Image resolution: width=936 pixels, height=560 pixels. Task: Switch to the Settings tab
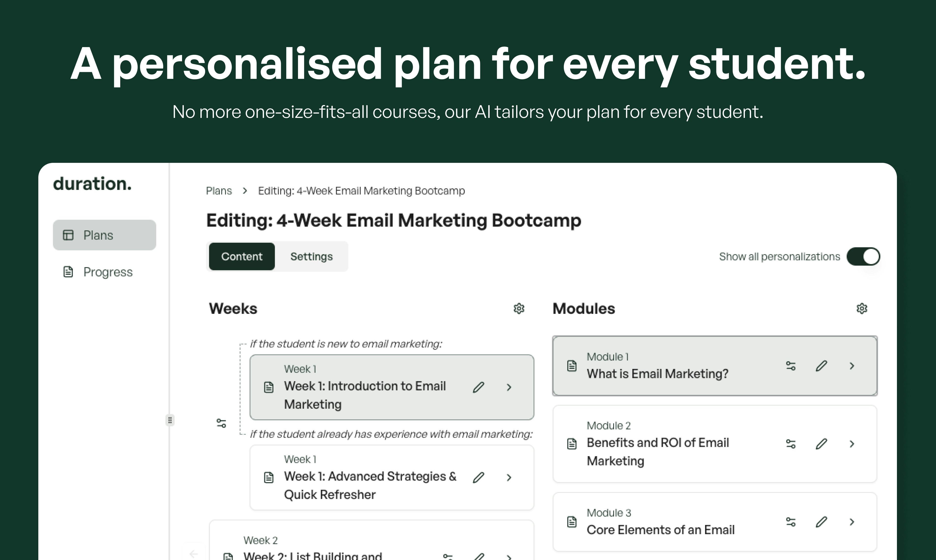(x=311, y=257)
